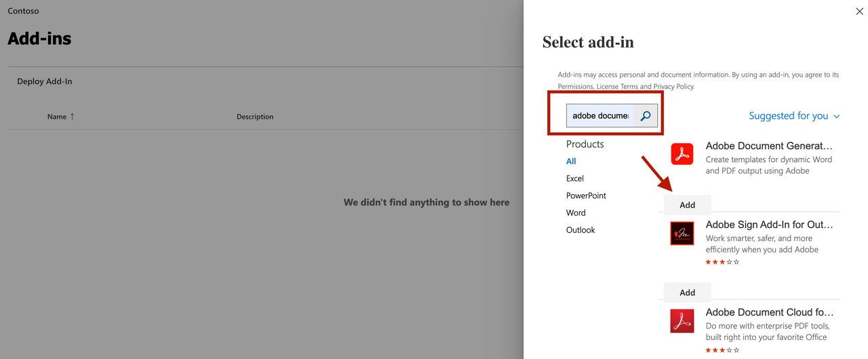Click the search magnifier icon
Image resolution: width=868 pixels, height=359 pixels.
(x=646, y=116)
